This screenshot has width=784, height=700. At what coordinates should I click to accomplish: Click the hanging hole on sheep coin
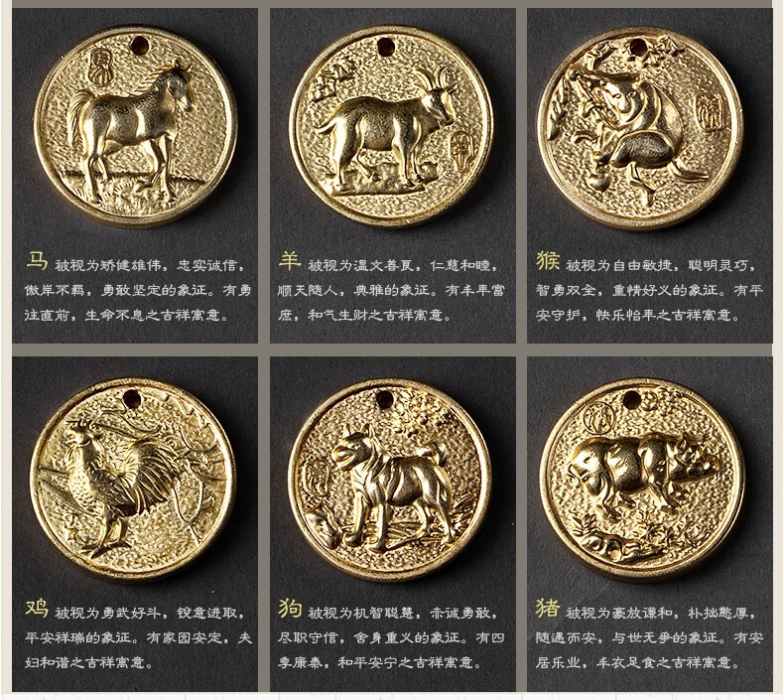pos(385,47)
